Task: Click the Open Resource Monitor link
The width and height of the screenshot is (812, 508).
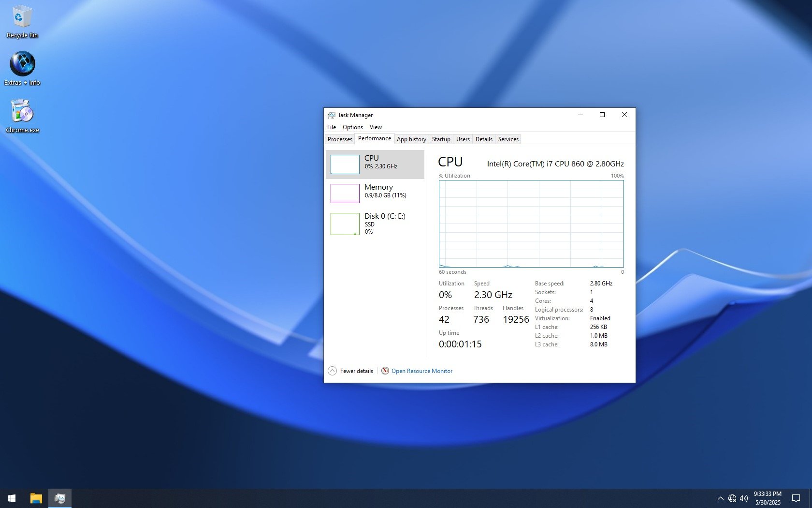Action: [421, 371]
